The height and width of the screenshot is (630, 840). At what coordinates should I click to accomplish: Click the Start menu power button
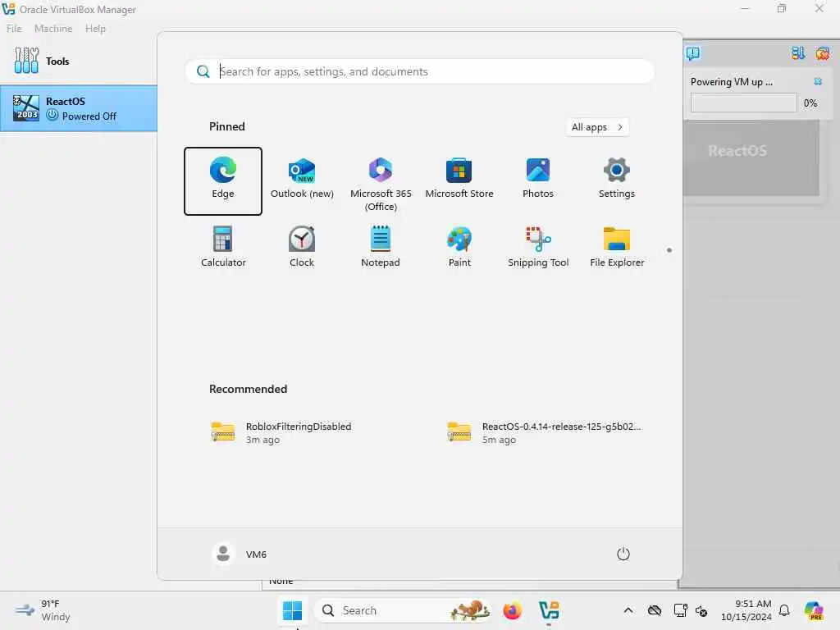[x=623, y=554]
